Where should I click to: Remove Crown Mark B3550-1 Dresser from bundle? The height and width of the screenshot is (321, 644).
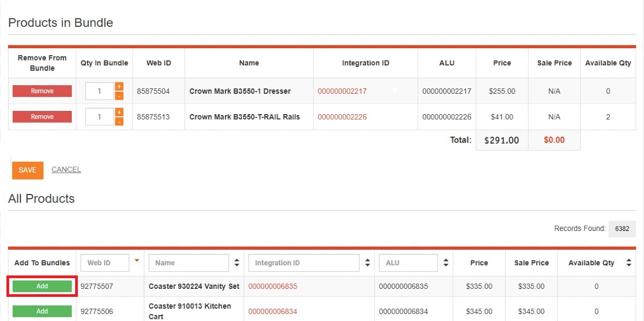(42, 91)
